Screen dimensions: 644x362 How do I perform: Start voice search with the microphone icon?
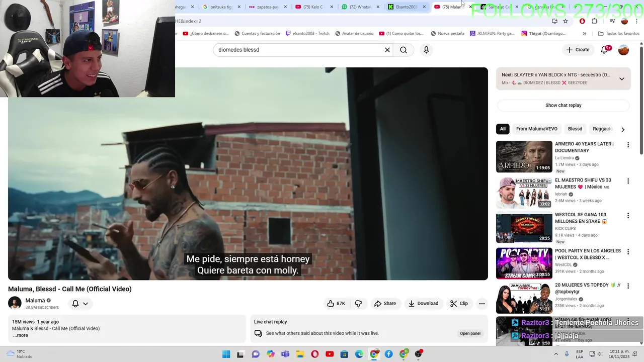[x=426, y=50]
